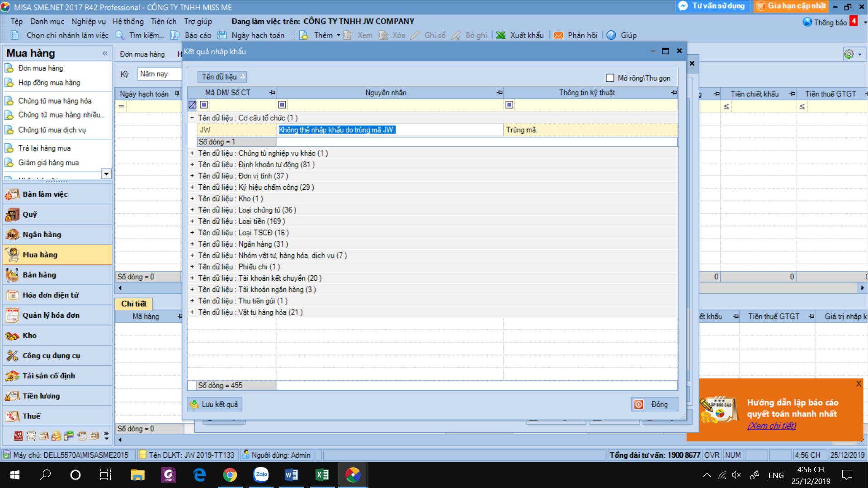Click the Giúp help icon
Image resolution: width=868 pixels, height=488 pixels.
point(611,35)
